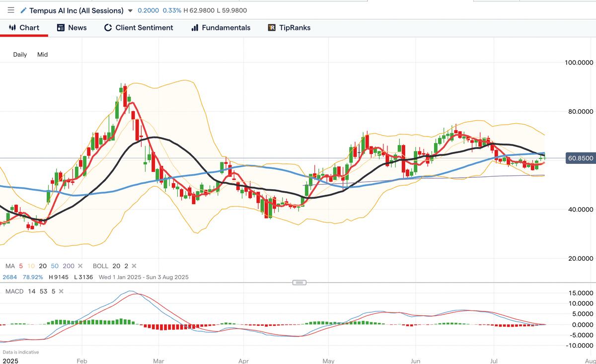Remove the MACD indicator with its X

(x=61, y=291)
